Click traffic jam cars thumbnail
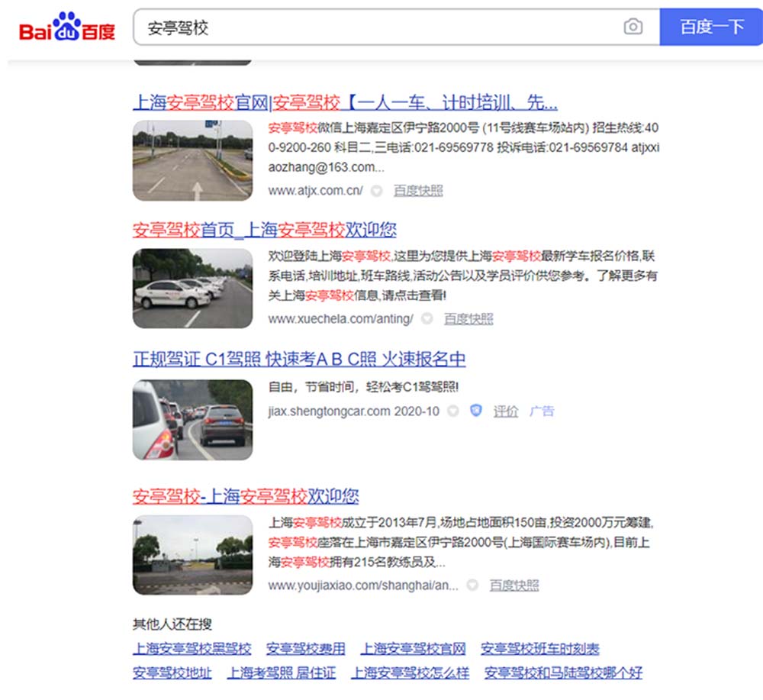 coord(192,420)
